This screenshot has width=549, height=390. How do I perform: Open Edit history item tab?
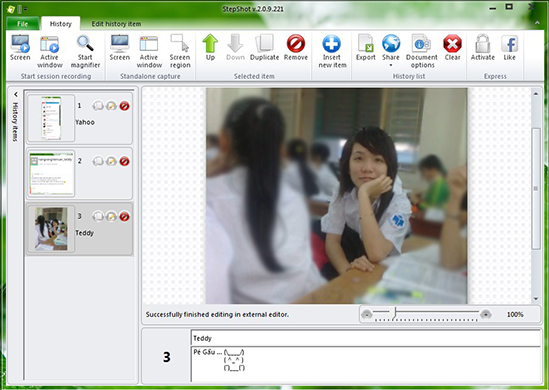116,24
